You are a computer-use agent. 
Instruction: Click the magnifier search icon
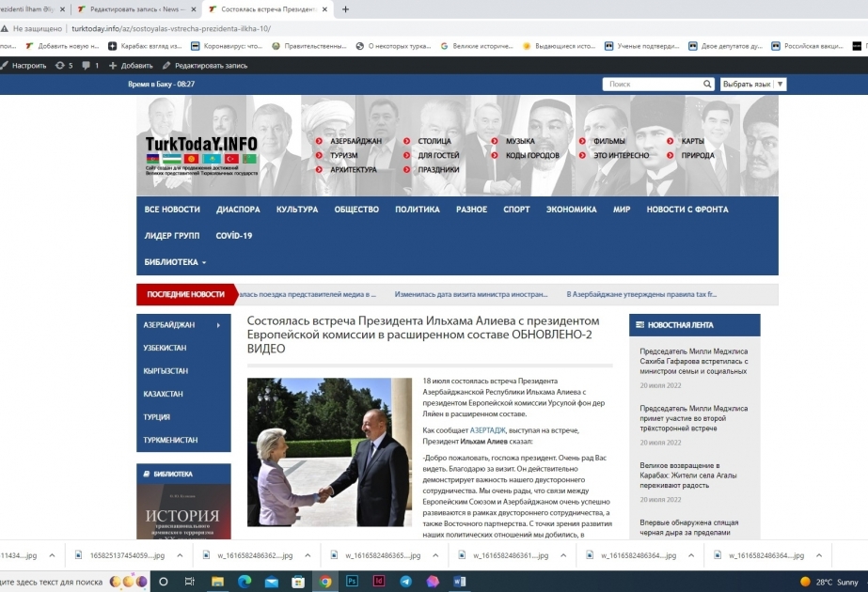(707, 84)
